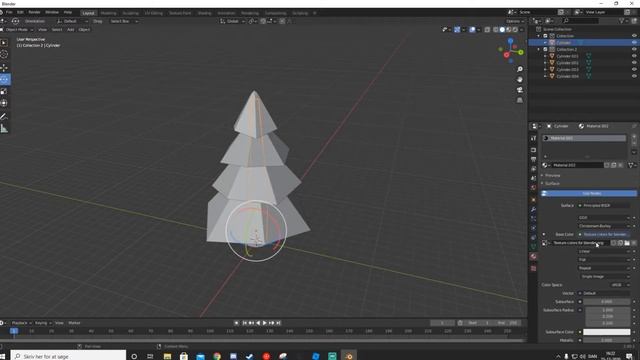This screenshot has width=640, height=360.
Task: Select the Annotate tool
Action: point(4,117)
